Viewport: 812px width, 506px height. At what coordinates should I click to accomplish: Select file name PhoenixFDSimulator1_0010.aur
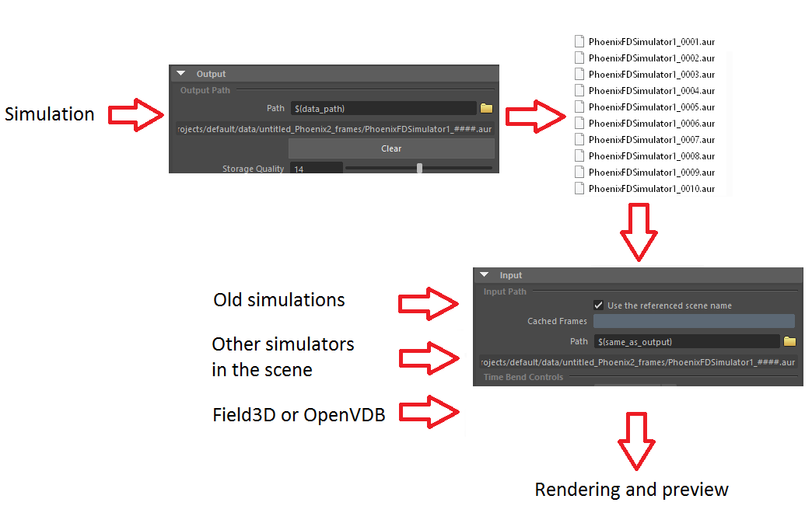click(652, 188)
